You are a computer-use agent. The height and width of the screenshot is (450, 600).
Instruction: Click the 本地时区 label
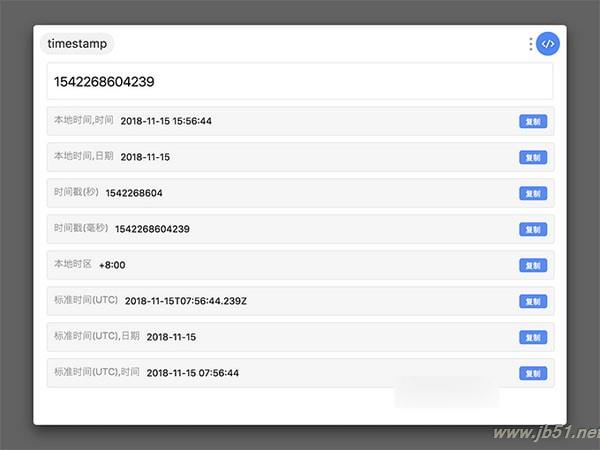pyautogui.click(x=73, y=264)
